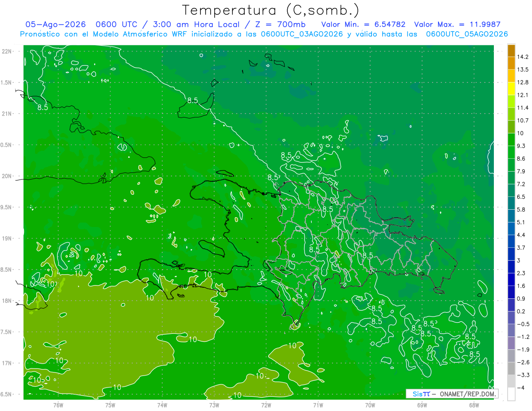Pick the dark blue legend swatch between 1.6 and 2.3
The width and height of the screenshot is (532, 411).
pos(511,279)
